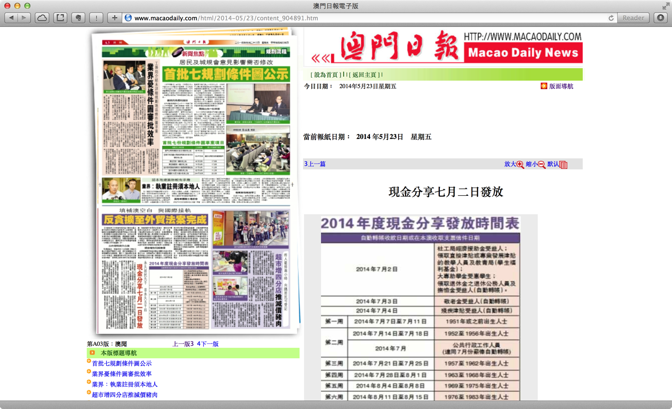Click orange bullet beside 超市增四分店推減價豬肉
Screen dimensions: 672x409
coord(89,392)
